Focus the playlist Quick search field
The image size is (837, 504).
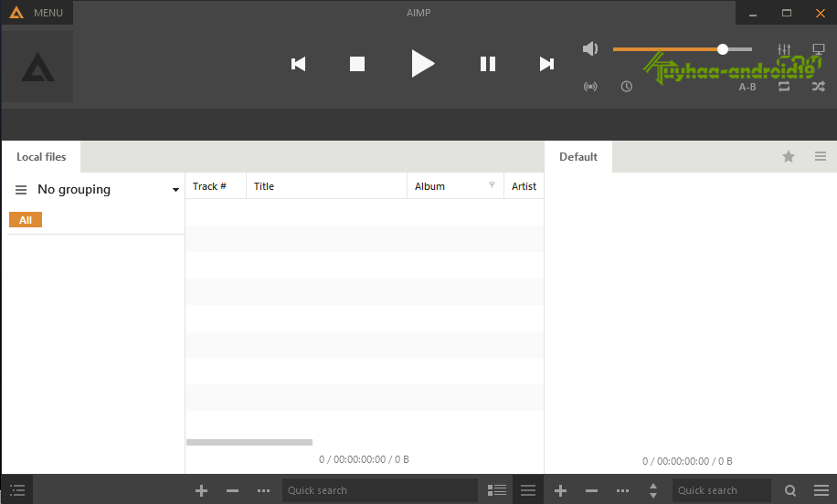721,490
